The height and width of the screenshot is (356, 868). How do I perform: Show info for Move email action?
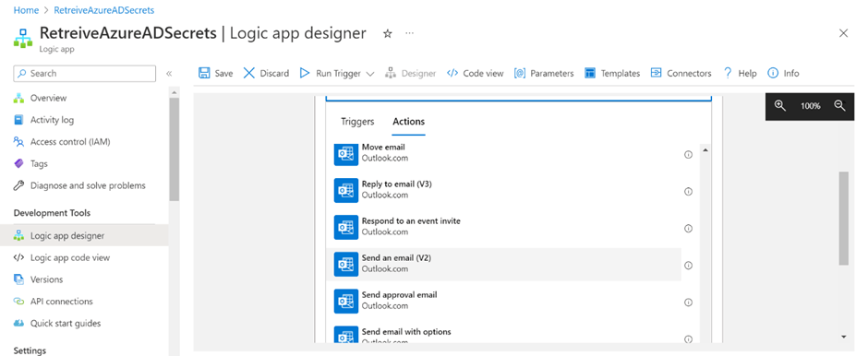[689, 155]
